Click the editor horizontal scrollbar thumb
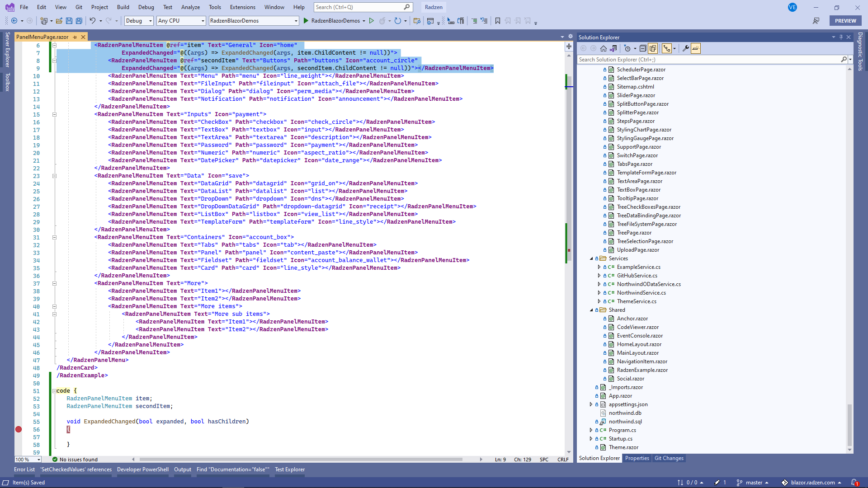Image resolution: width=868 pixels, height=488 pixels. (x=301, y=460)
